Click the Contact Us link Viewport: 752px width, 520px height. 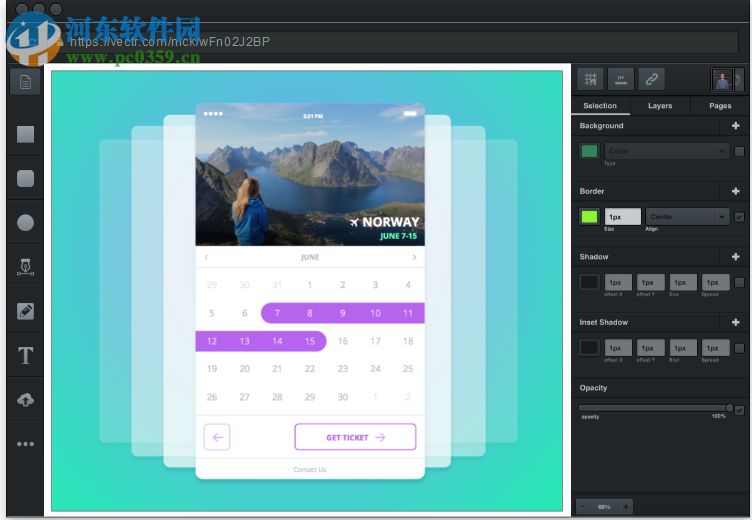pyautogui.click(x=310, y=470)
